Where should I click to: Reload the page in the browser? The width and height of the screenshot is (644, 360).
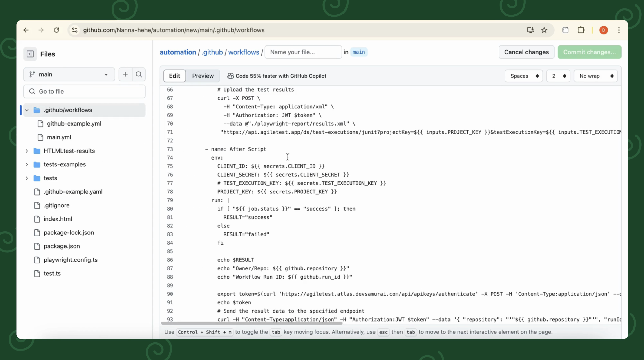click(56, 30)
